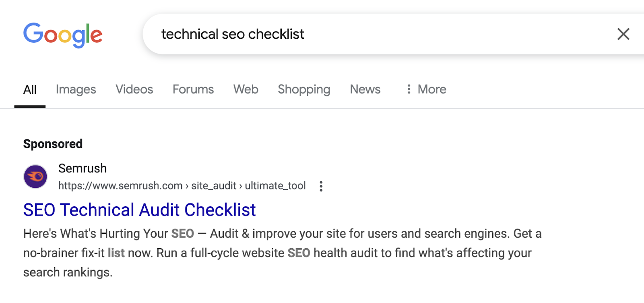This screenshot has height=303, width=644.
Task: Go to the Shopping tab
Action: (x=304, y=89)
